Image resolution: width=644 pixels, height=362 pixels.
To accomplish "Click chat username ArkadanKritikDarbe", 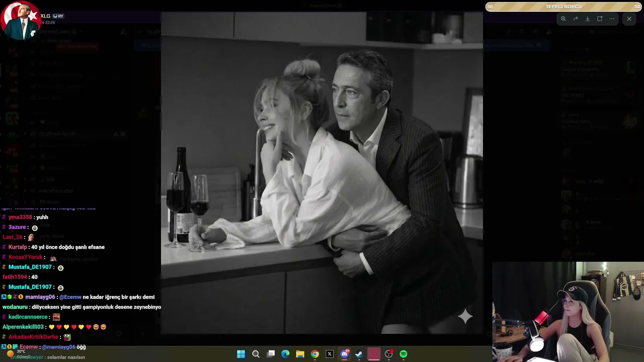I will click(x=33, y=337).
